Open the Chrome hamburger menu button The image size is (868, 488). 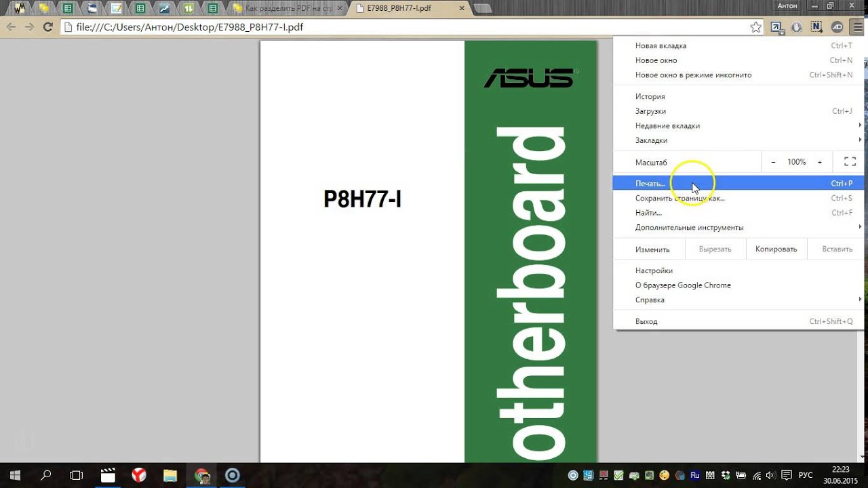click(858, 27)
